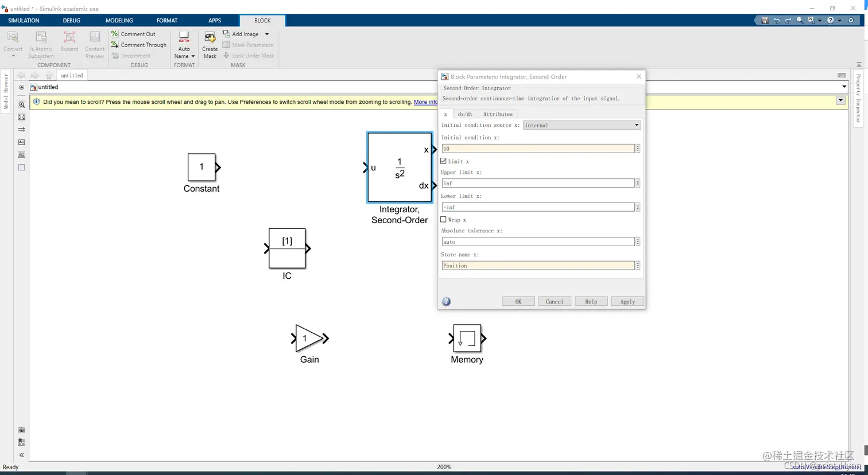The width and height of the screenshot is (868, 475).
Task: Uncheck the Limit x checkbox
Action: pos(443,161)
